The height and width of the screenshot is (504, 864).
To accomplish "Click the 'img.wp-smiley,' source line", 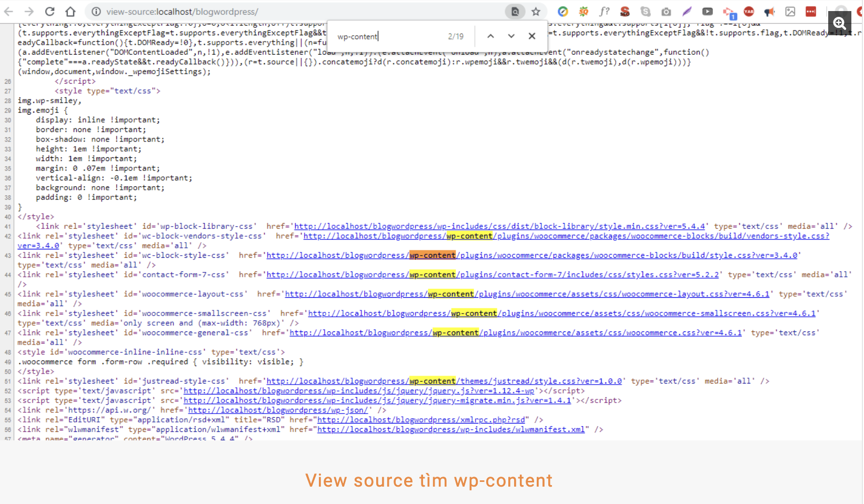I will (x=49, y=100).
